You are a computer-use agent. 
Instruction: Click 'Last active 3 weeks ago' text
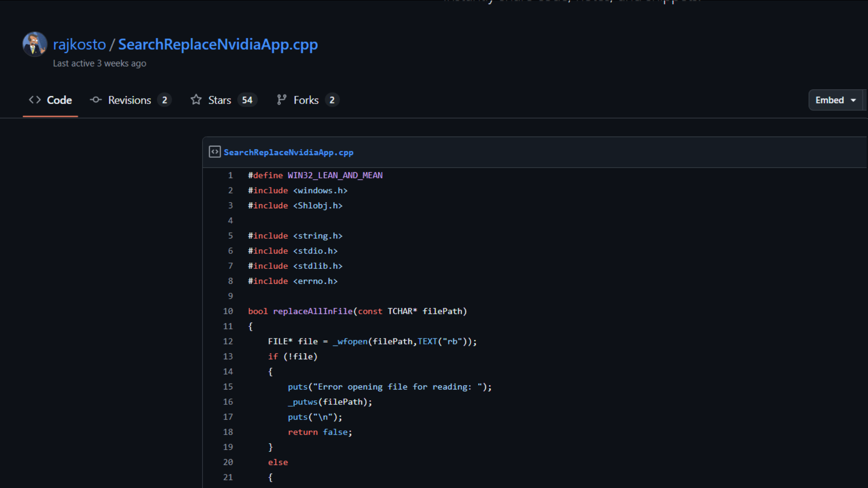tap(99, 63)
